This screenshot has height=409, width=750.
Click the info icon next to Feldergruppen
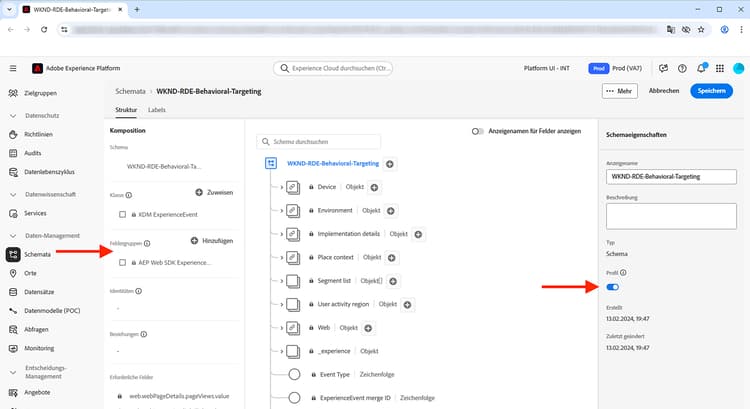click(147, 243)
